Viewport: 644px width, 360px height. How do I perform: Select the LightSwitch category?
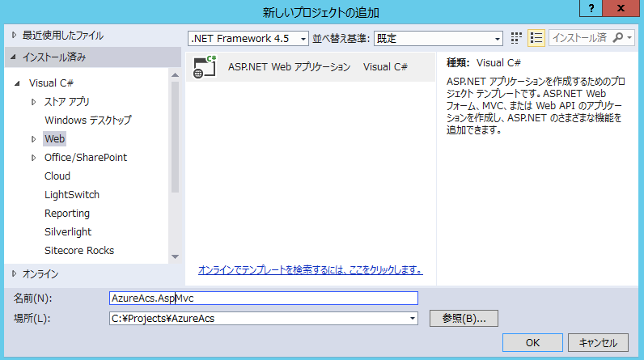click(72, 195)
